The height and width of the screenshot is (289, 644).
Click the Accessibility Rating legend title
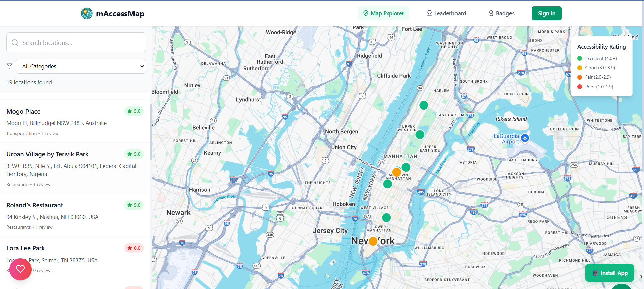[x=601, y=47]
